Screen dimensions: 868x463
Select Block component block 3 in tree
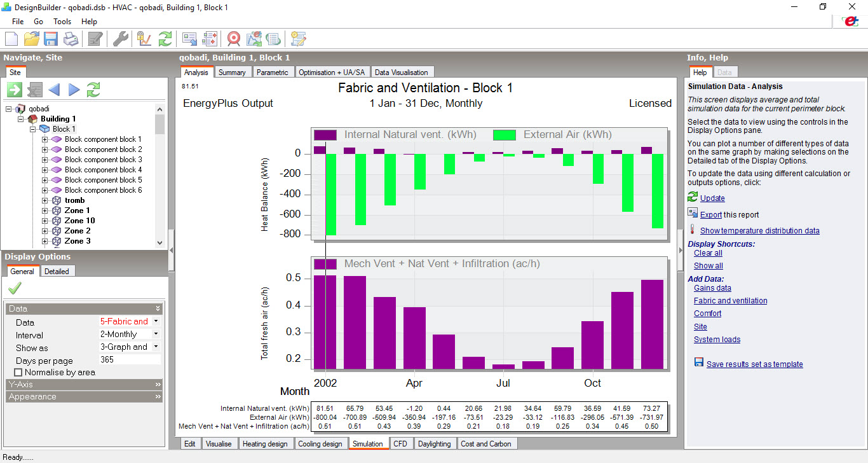[103, 160]
